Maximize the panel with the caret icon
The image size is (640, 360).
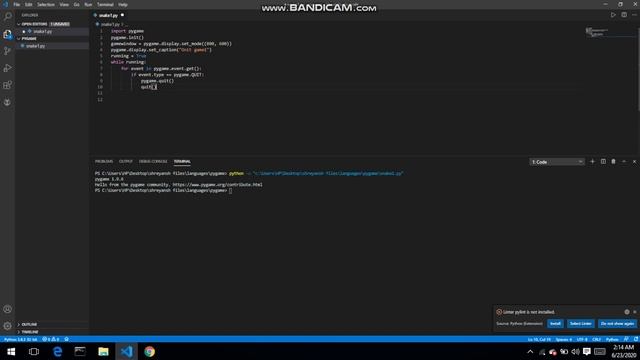624,162
